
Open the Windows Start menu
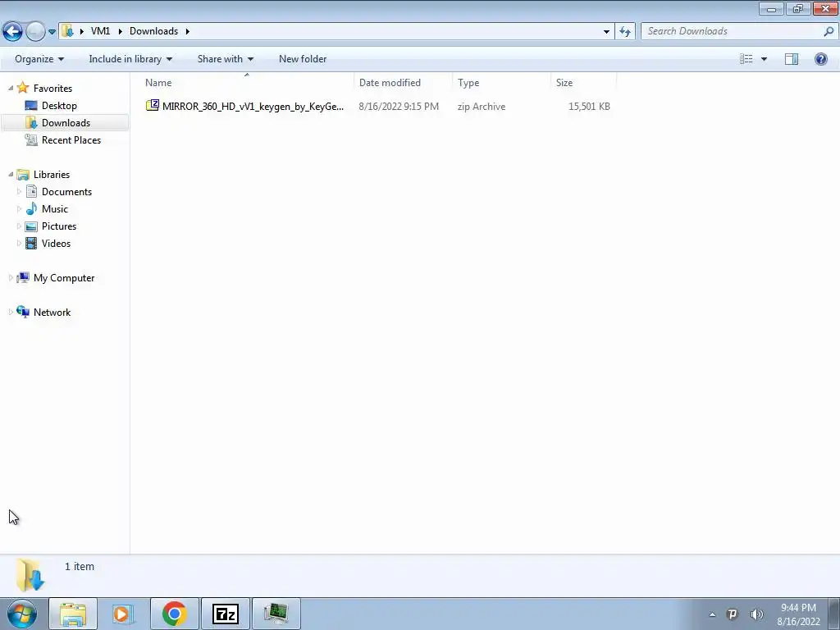(x=21, y=614)
